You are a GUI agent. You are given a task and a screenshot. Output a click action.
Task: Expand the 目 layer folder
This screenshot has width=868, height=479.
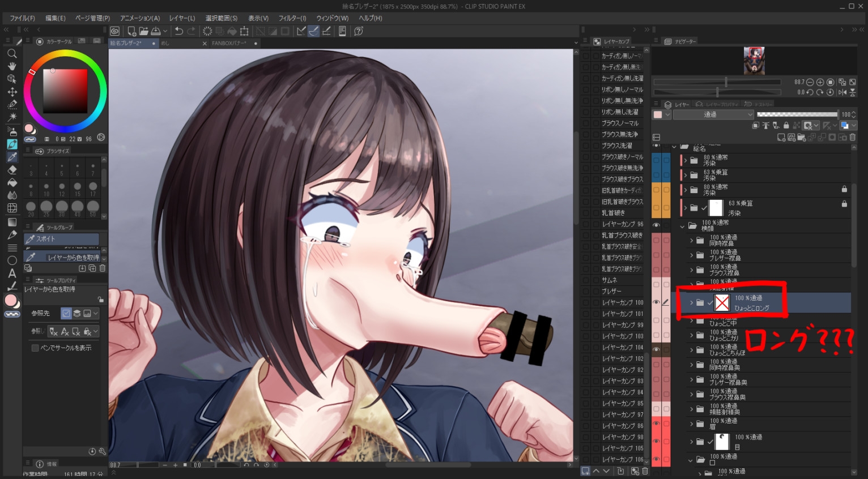pos(691,442)
